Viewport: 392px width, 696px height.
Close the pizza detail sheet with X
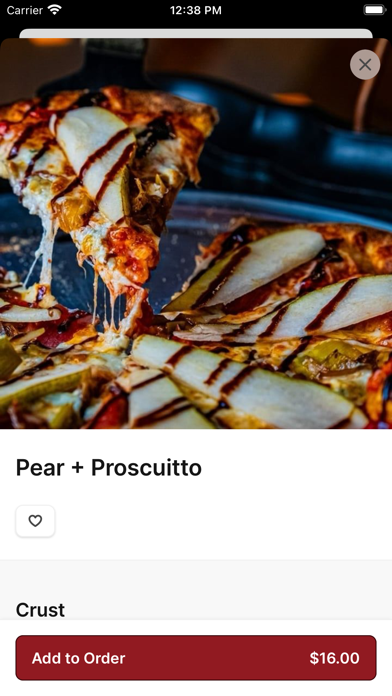tap(365, 65)
